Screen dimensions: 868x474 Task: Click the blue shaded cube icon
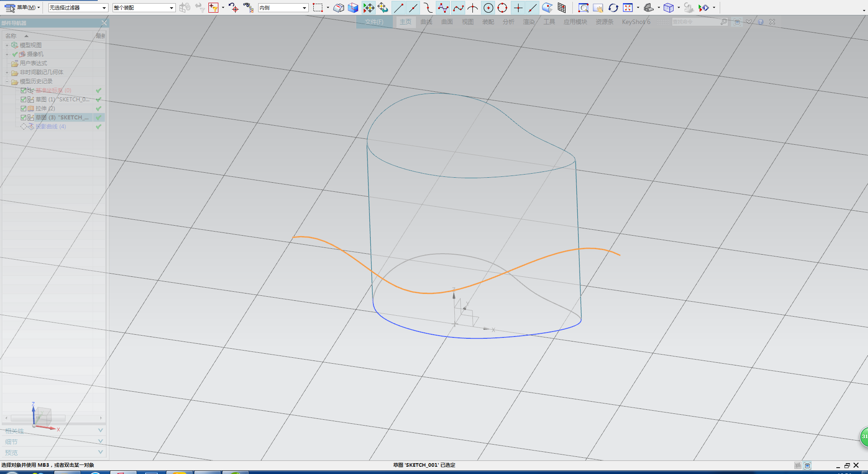point(353,8)
